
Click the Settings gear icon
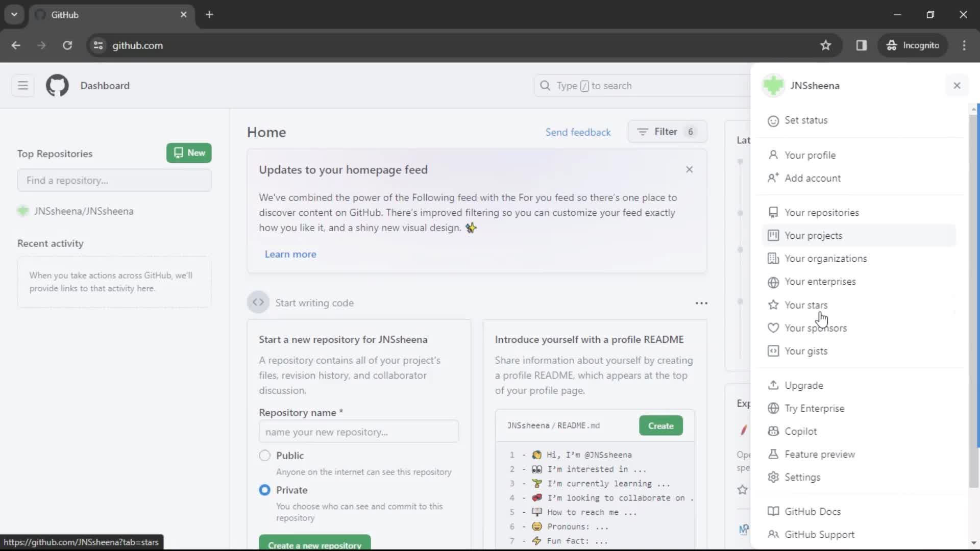pyautogui.click(x=773, y=477)
